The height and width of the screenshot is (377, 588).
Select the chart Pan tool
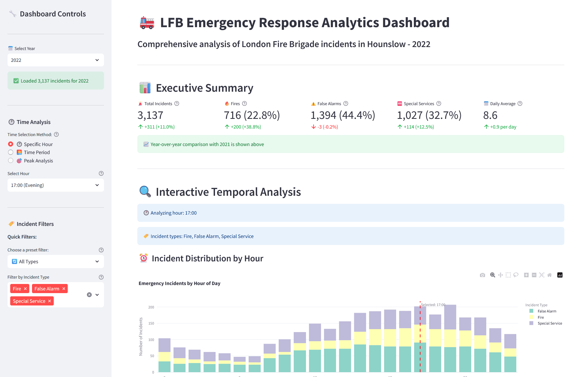[500, 275]
